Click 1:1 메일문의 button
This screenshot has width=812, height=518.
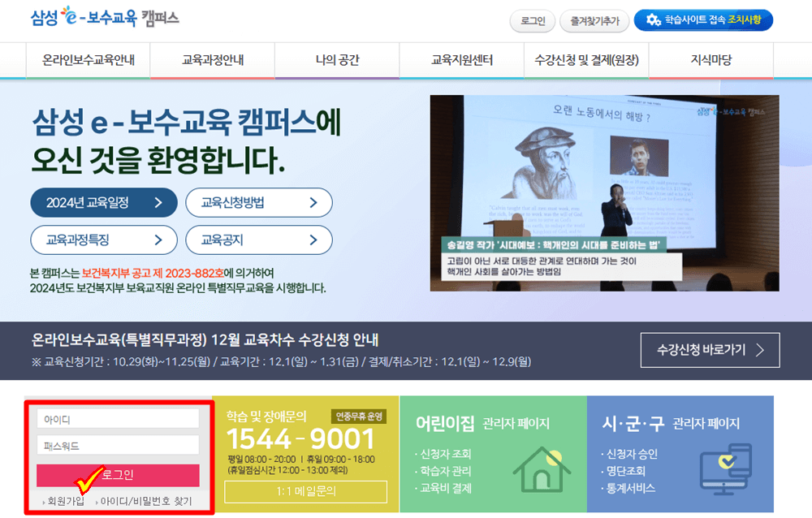pos(305,491)
